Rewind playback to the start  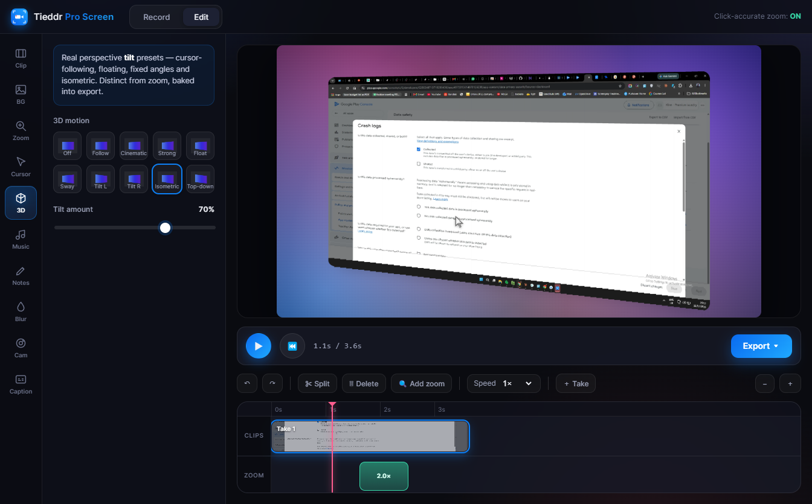coord(292,346)
